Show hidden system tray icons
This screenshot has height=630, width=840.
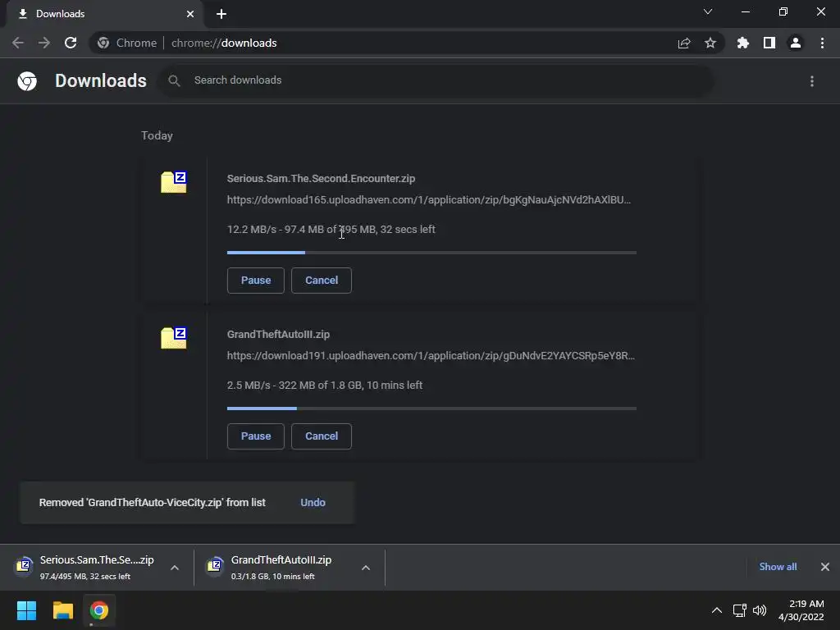point(717,610)
